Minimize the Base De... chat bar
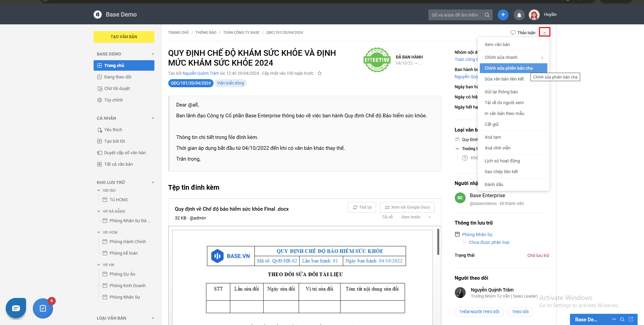644x325 pixels. coord(614,319)
